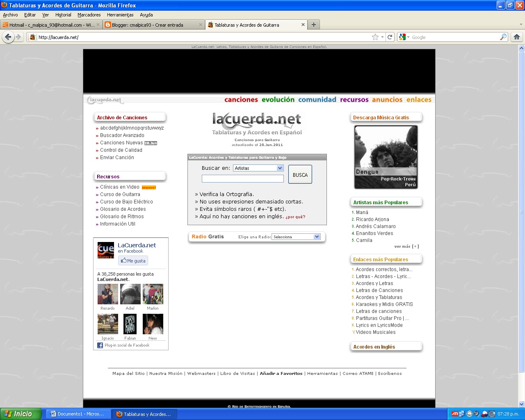Open Renardo's Facebook profile photo
525x420 pixels.
[108, 294]
